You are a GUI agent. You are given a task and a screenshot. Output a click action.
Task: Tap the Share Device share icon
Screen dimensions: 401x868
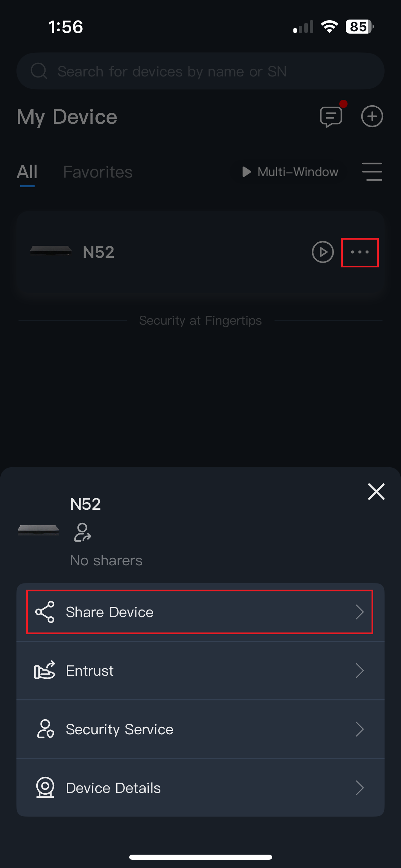(x=45, y=612)
